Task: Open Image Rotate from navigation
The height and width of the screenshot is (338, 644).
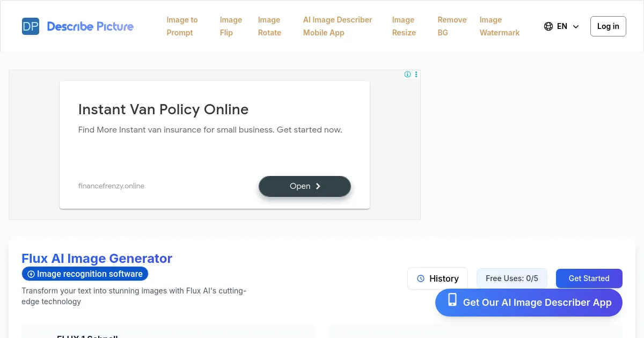Action: tap(269, 26)
